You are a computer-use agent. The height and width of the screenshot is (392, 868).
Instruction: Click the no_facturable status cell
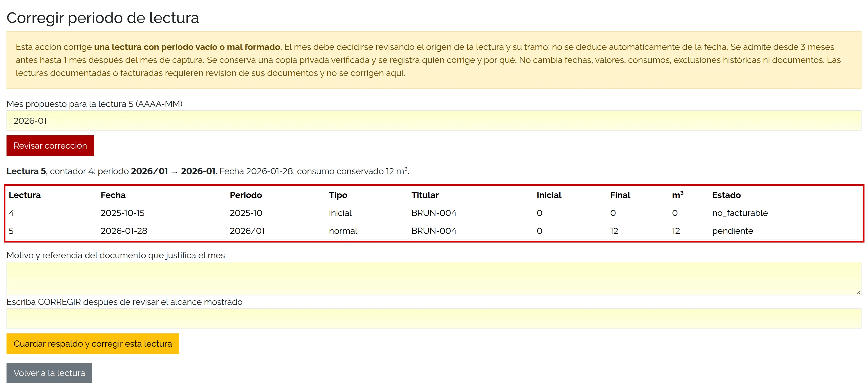(x=740, y=213)
